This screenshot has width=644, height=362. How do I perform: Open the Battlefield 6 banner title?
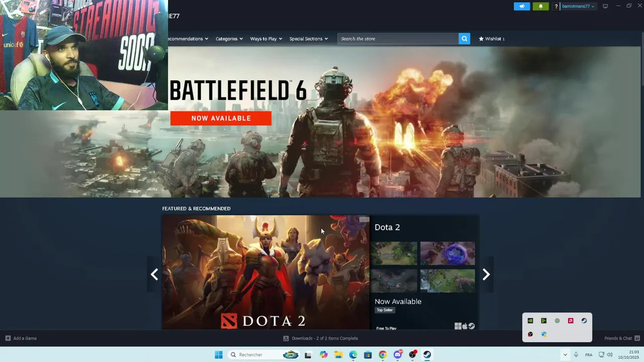pyautogui.click(x=238, y=91)
